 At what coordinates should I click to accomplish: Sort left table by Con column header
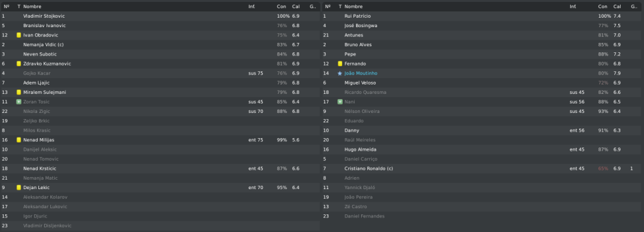[281, 6]
